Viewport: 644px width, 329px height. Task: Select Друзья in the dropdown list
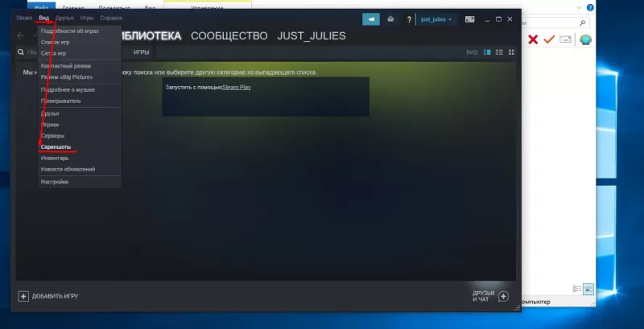[79, 113]
